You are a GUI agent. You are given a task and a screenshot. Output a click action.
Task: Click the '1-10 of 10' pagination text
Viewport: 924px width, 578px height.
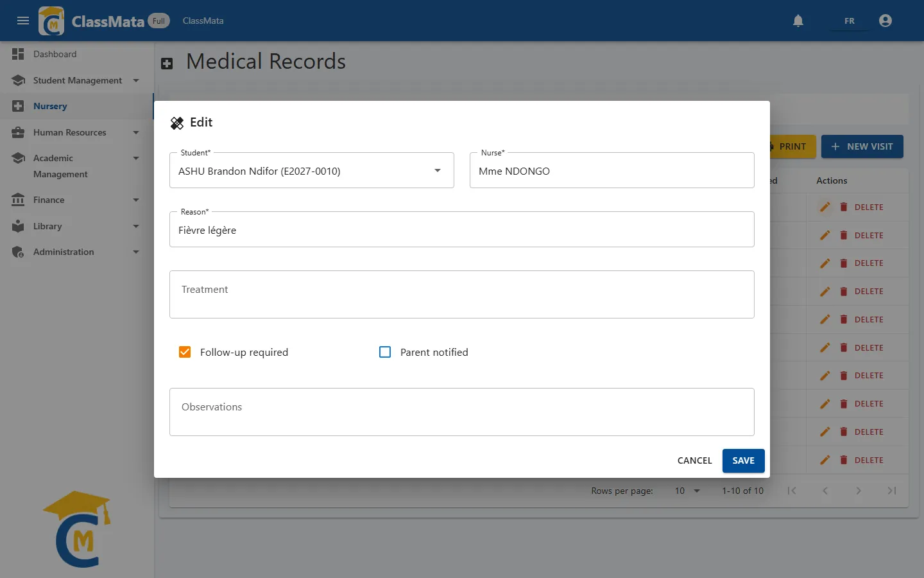(x=743, y=491)
